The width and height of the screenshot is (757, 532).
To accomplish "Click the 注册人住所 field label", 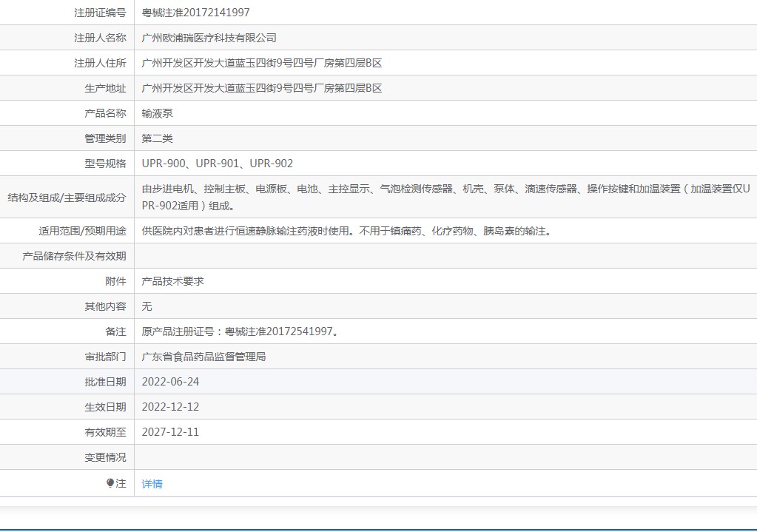I will point(100,63).
